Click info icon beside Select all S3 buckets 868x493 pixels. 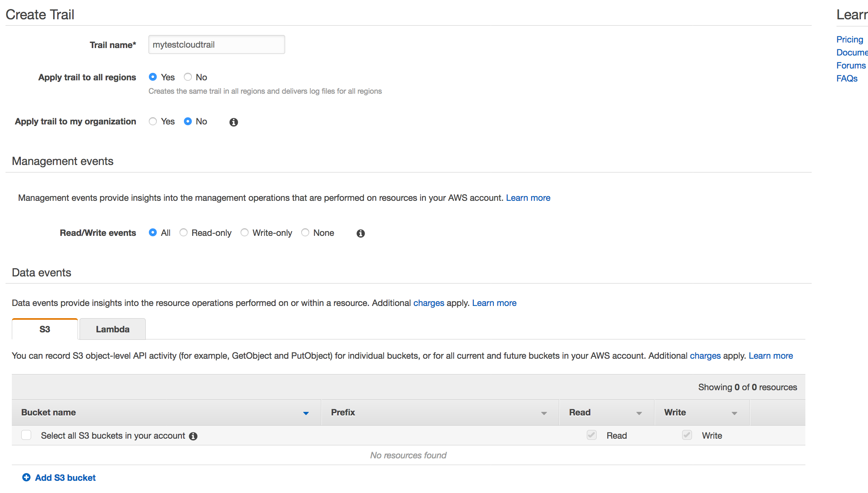click(x=193, y=436)
